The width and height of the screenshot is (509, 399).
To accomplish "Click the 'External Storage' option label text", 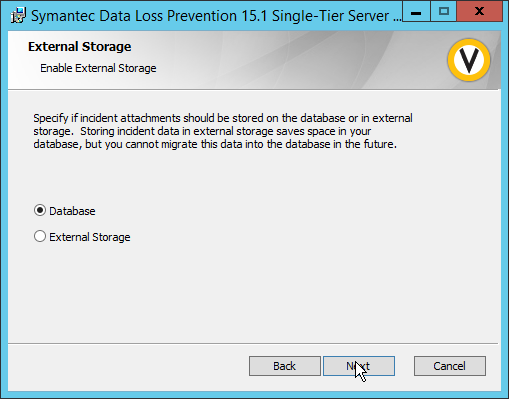I will (x=90, y=237).
